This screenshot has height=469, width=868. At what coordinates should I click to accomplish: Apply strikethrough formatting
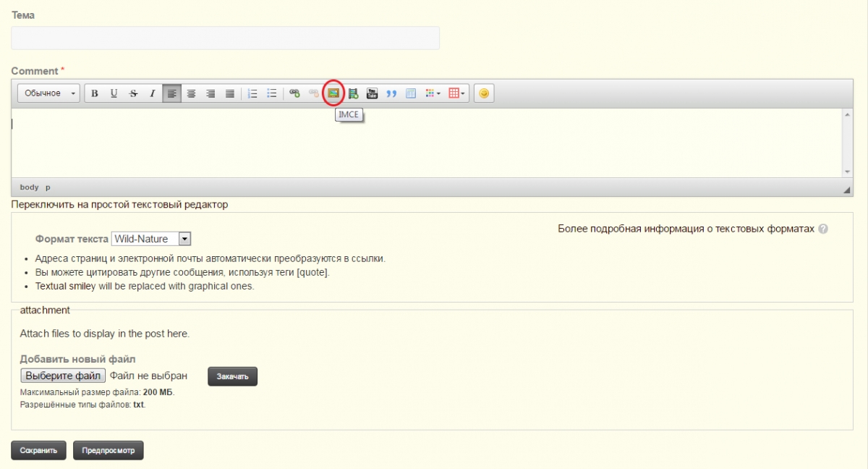point(133,93)
